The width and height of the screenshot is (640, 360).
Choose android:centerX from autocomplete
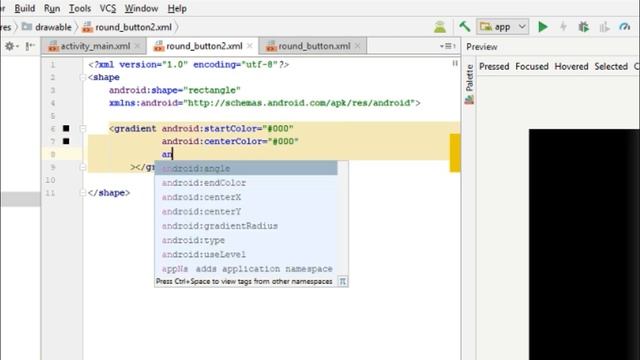246,197
